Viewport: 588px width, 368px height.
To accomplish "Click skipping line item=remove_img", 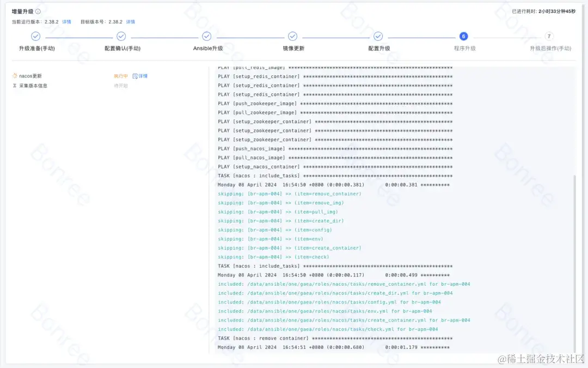I will 280,203.
